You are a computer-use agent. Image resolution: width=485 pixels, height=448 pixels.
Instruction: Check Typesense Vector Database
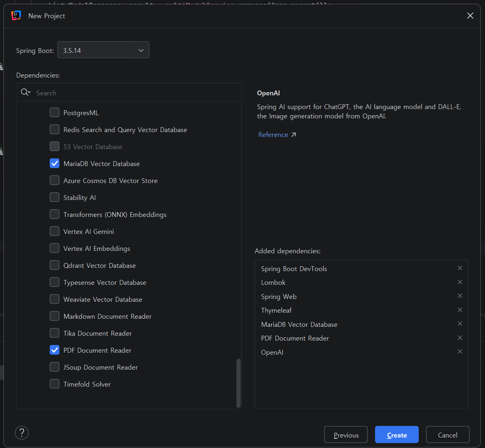click(x=55, y=282)
